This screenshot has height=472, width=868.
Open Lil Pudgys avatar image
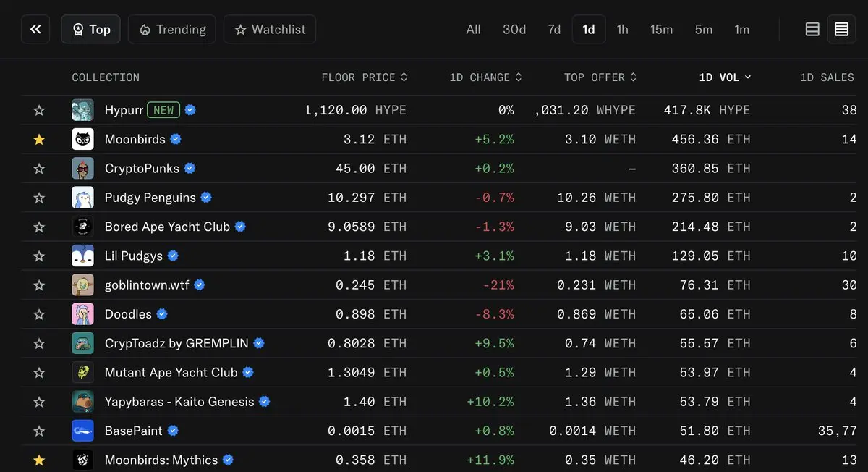click(x=82, y=256)
